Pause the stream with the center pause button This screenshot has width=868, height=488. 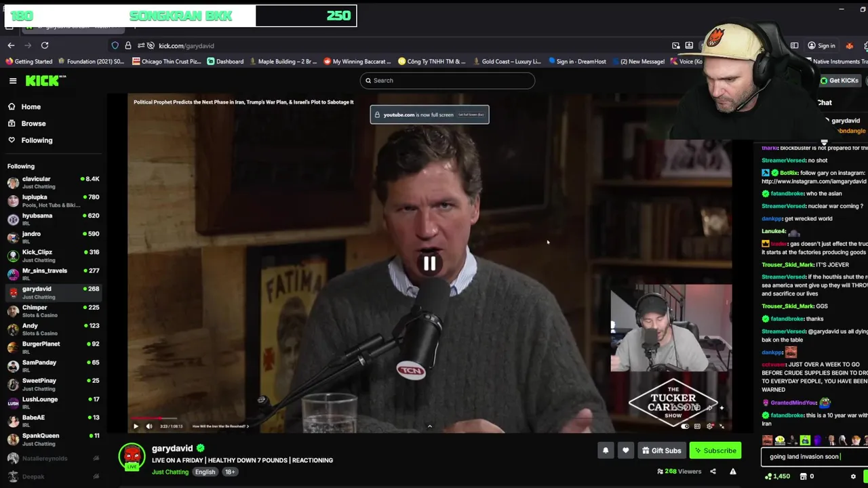click(429, 264)
